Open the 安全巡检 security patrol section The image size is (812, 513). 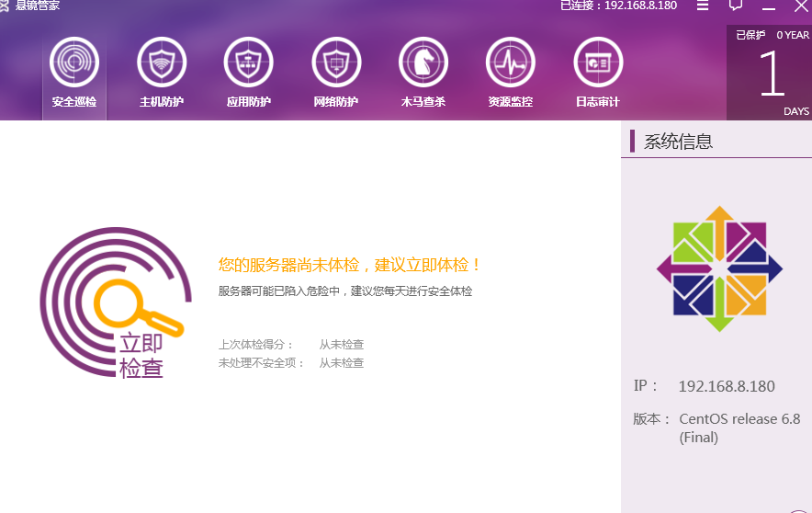pyautogui.click(x=74, y=73)
